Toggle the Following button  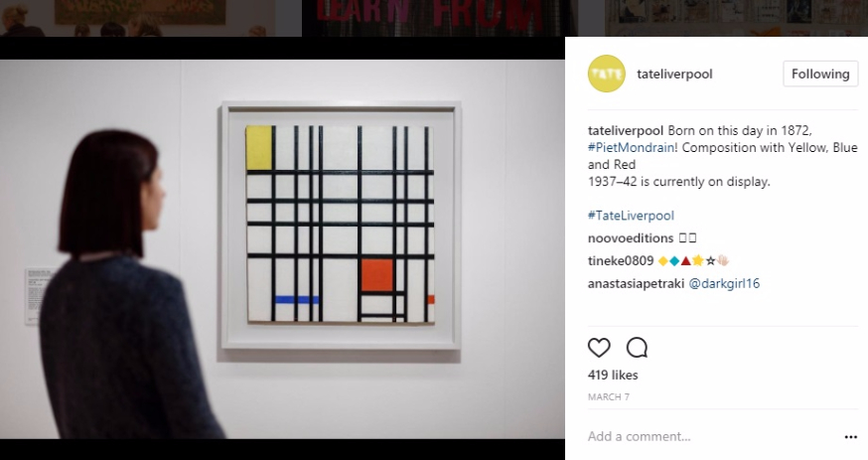[820, 74]
